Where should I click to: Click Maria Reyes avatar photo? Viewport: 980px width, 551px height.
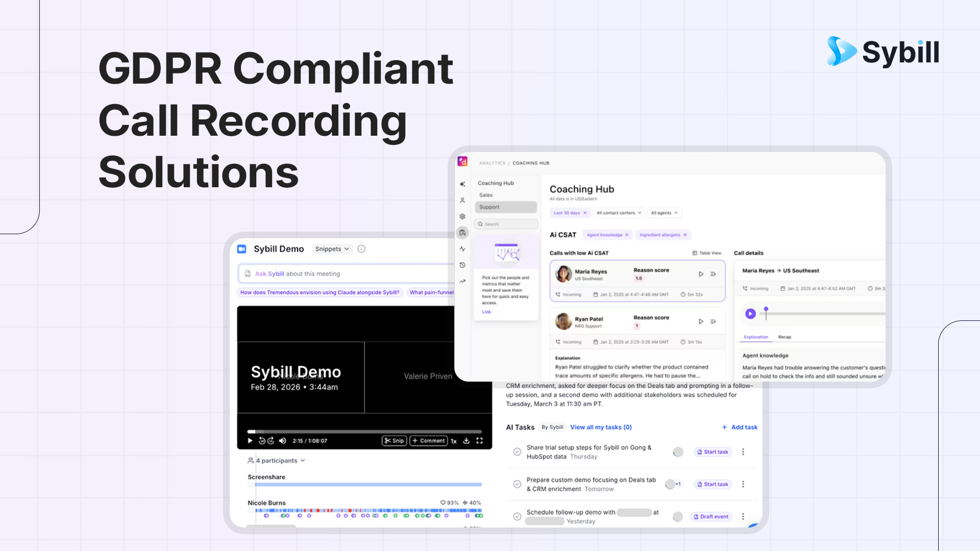point(563,274)
